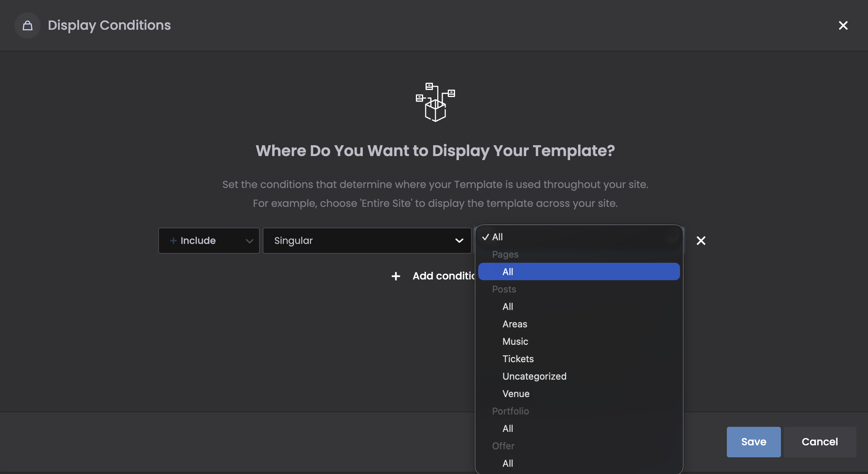Select the Areas option
This screenshot has width=868, height=474.
click(515, 324)
